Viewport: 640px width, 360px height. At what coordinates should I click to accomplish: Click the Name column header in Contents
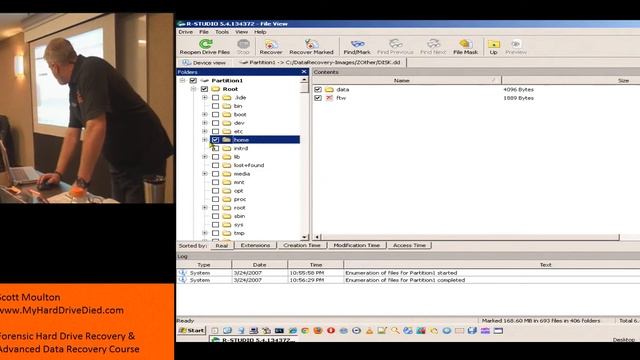point(407,80)
